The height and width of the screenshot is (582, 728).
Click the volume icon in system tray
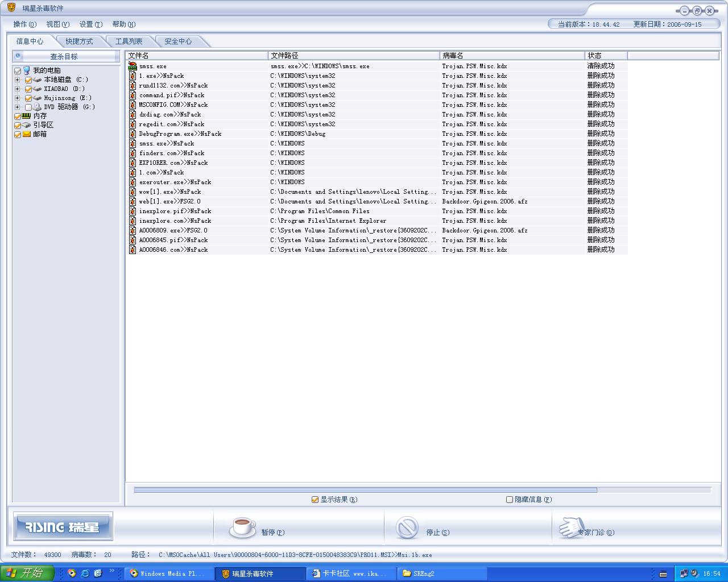coord(694,573)
